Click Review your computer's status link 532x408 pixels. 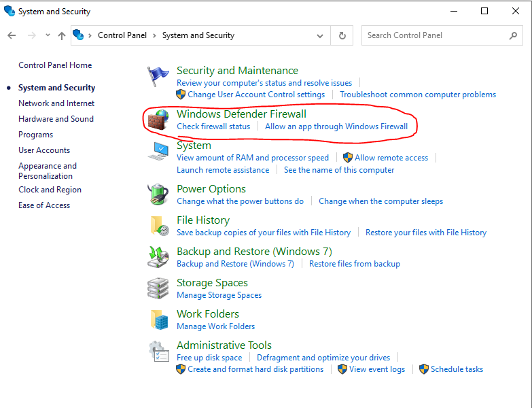[264, 83]
